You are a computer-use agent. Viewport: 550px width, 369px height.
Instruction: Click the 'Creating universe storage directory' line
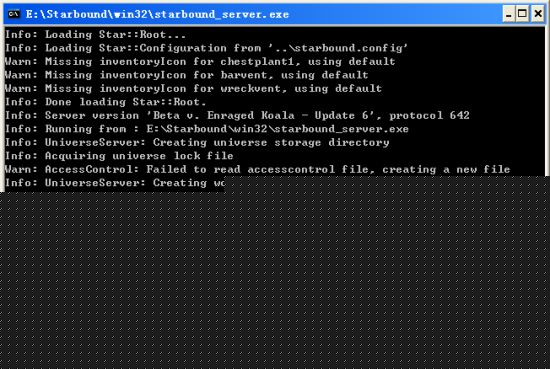pyautogui.click(x=197, y=142)
